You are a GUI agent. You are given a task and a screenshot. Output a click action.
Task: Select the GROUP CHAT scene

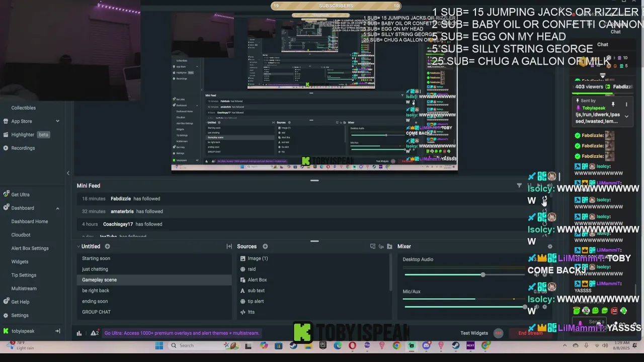[x=154, y=312]
